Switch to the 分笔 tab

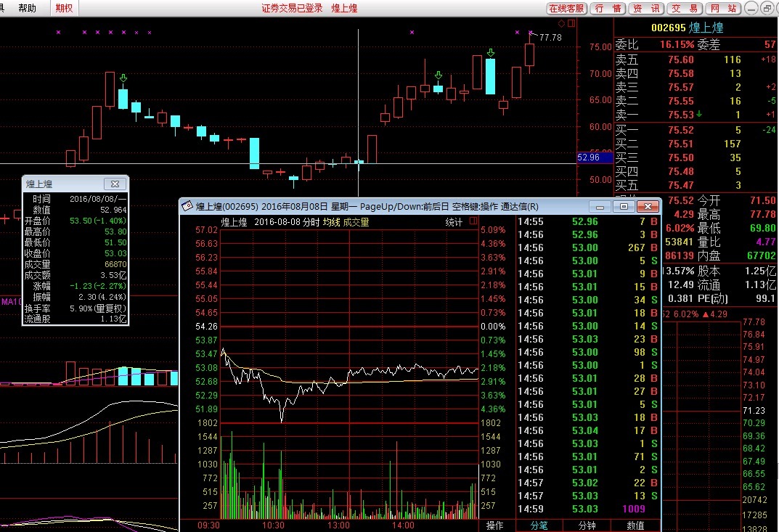[x=539, y=525]
